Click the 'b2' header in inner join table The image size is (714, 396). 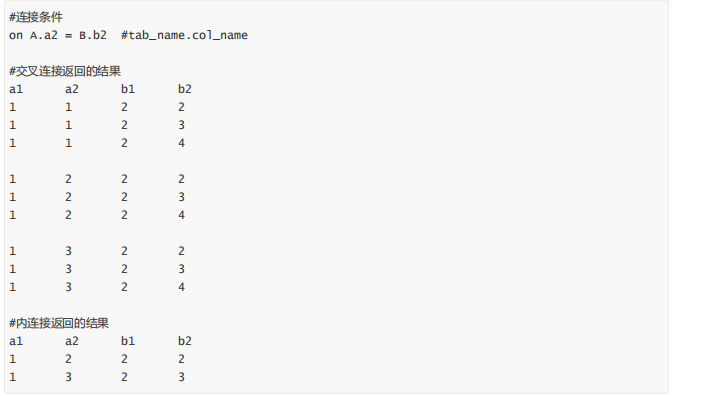tap(185, 341)
